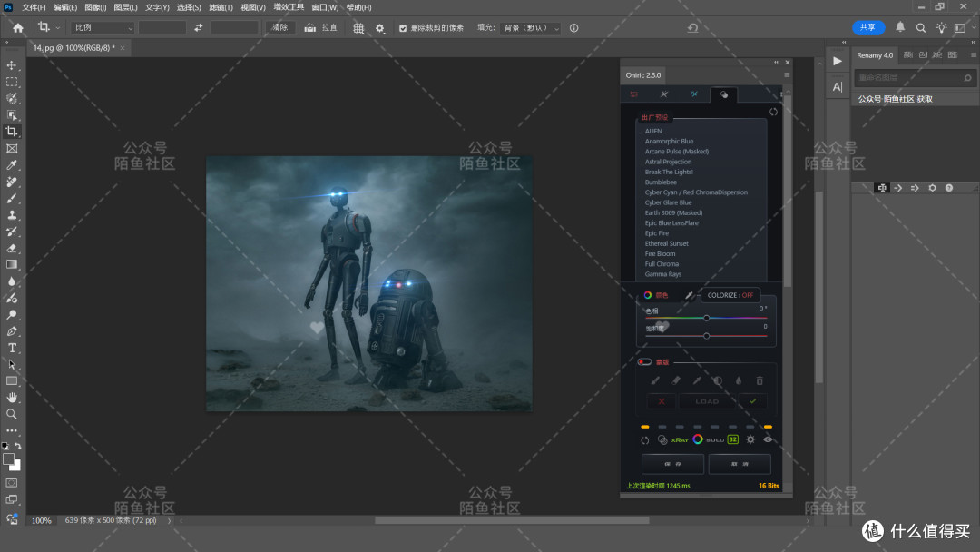
Task: Select the Clone Stamp tool
Action: 12,215
